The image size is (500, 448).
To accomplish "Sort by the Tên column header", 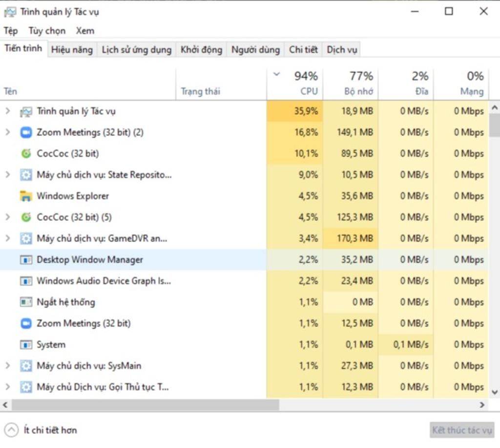I will [88, 84].
